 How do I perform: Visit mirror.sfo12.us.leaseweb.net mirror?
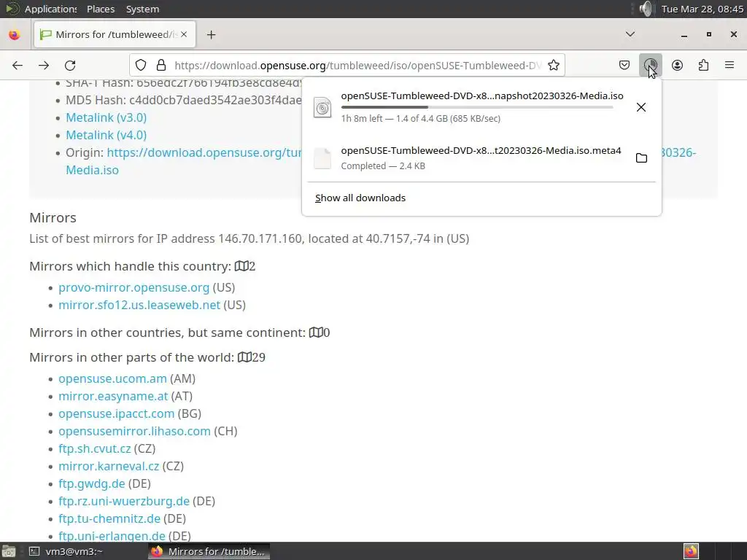(x=139, y=306)
